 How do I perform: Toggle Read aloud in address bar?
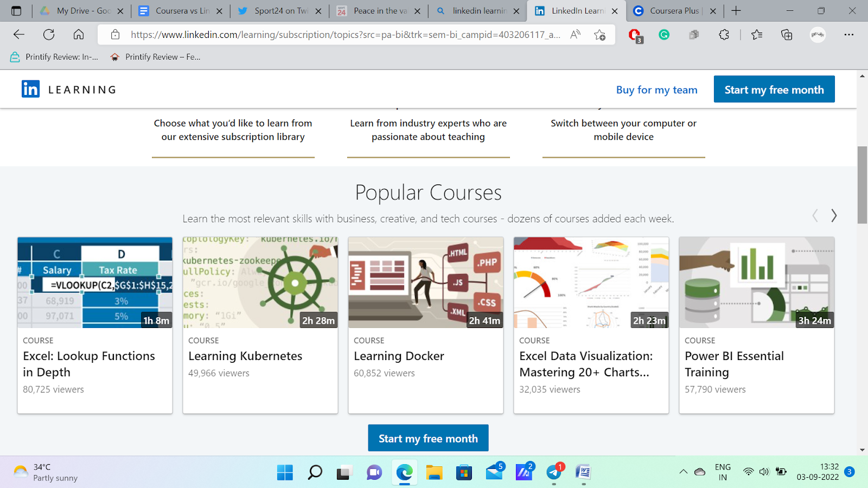coord(575,35)
